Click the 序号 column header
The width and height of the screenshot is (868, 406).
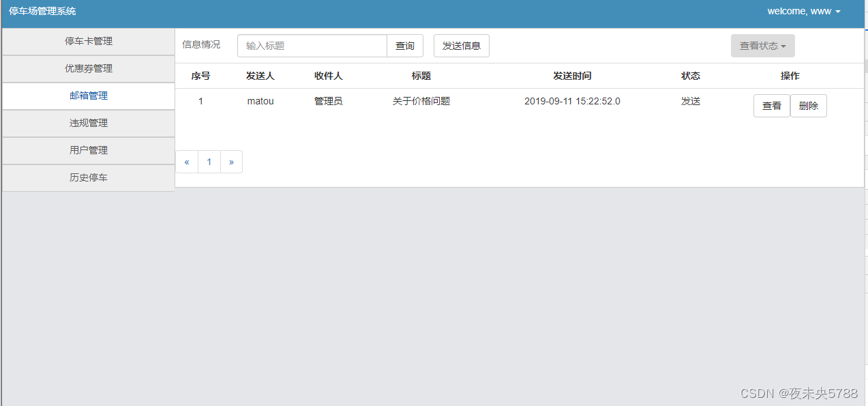tap(200, 76)
